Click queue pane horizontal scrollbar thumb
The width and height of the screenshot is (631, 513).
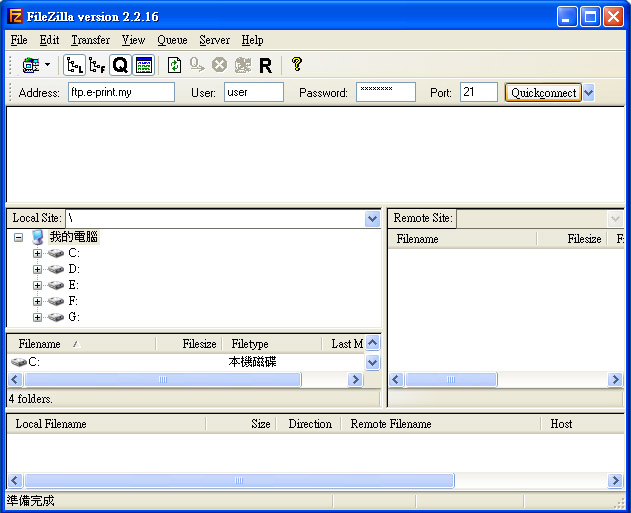point(239,480)
